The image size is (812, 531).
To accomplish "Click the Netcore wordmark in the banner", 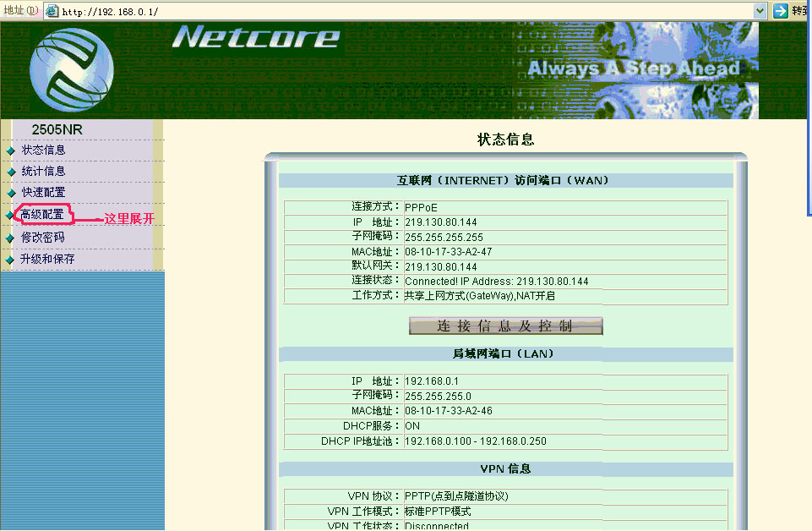I will coord(256,37).
